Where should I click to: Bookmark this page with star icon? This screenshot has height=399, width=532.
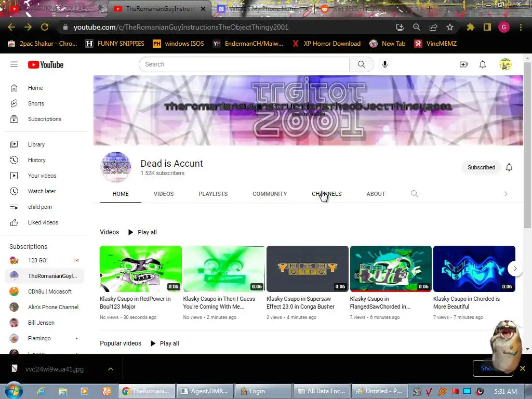(x=450, y=27)
